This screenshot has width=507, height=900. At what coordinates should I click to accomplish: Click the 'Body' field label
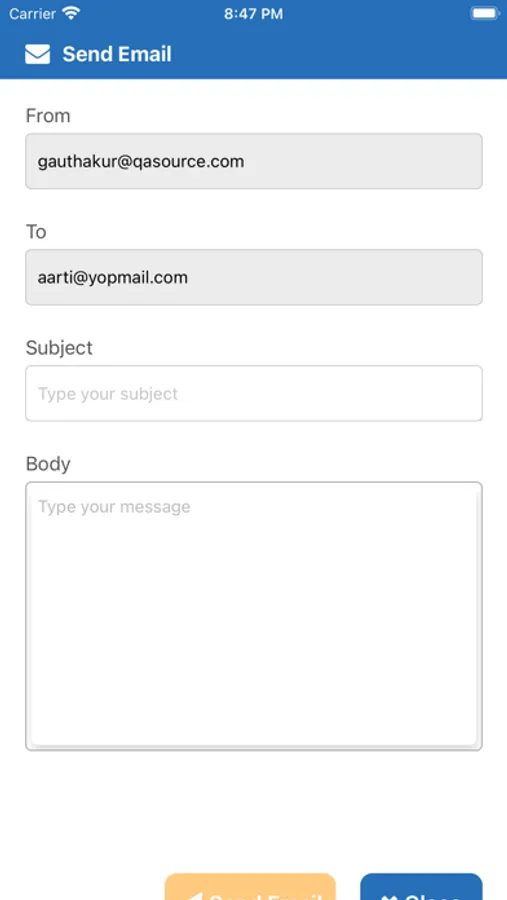pos(48,464)
